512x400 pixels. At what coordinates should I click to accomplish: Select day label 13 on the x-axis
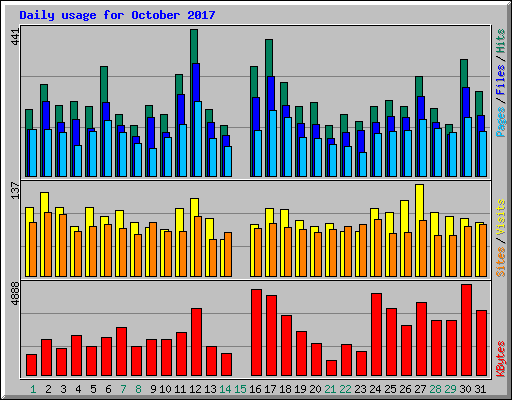pos(210,389)
